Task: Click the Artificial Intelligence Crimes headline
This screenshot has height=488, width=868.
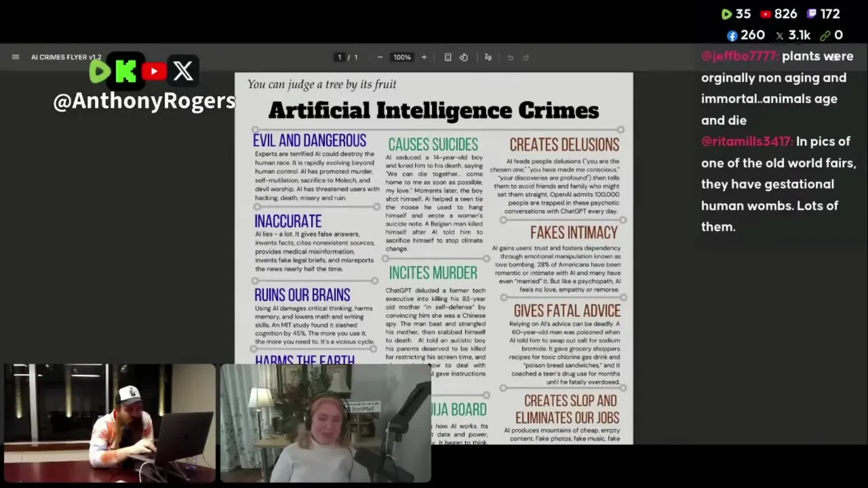Action: (433, 110)
